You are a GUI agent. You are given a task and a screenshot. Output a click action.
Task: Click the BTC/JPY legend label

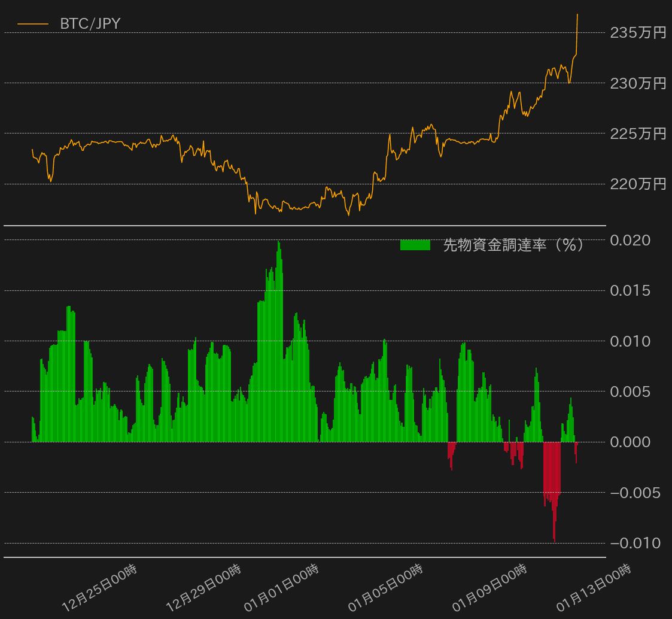(90, 24)
